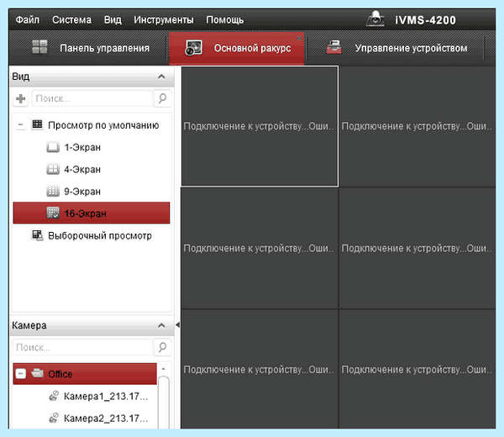Hide left sidebar with triangle arrow

(177, 324)
